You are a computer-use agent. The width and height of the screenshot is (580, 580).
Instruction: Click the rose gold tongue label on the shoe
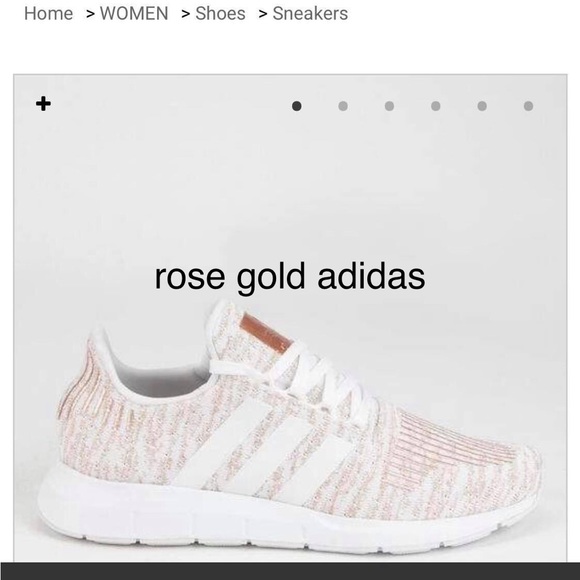pos(266,333)
